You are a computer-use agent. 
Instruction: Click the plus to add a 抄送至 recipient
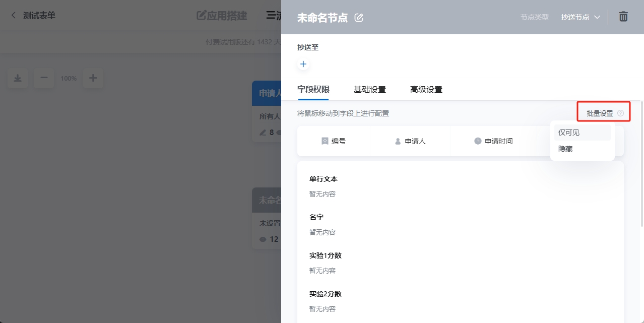pyautogui.click(x=303, y=64)
